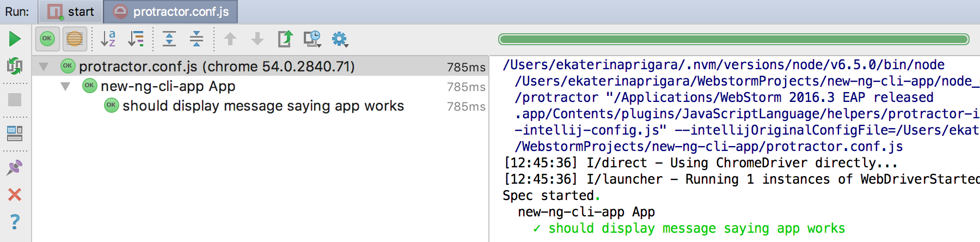980x242 pixels.
Task: Collapse the new-ng-cli-app App suite
Action: pos(65,86)
